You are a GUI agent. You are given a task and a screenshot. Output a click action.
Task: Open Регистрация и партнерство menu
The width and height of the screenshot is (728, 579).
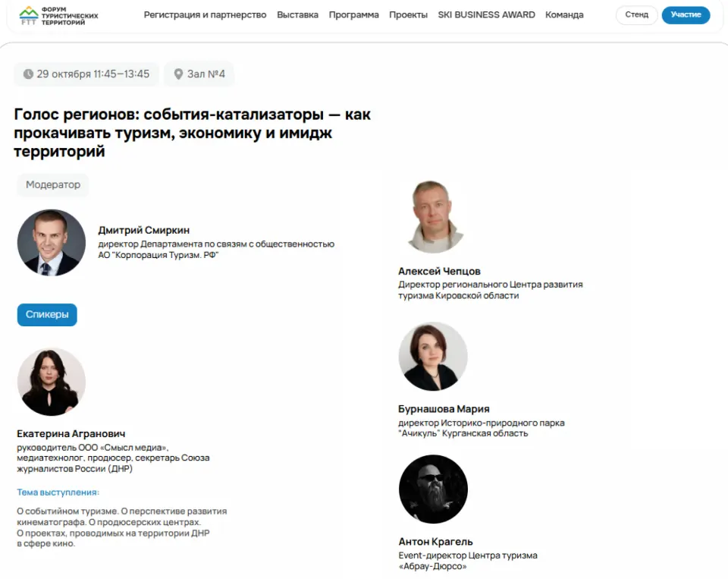tap(205, 15)
